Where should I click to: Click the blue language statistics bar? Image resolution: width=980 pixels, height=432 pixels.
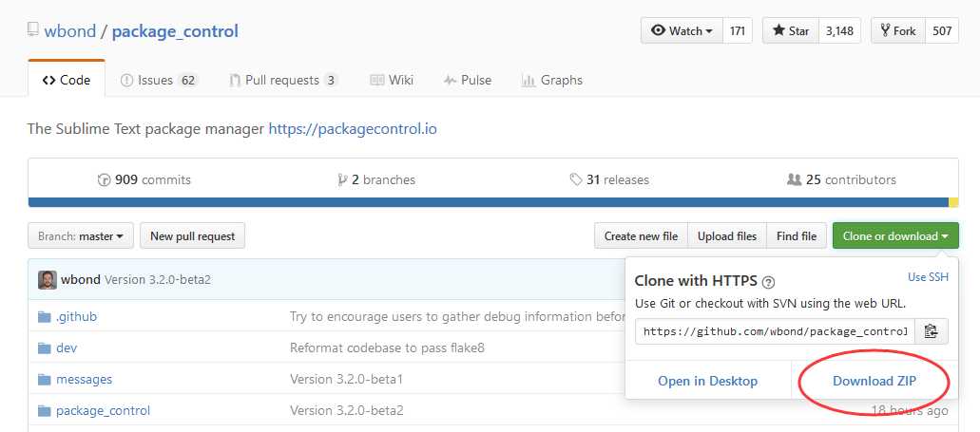(x=489, y=202)
